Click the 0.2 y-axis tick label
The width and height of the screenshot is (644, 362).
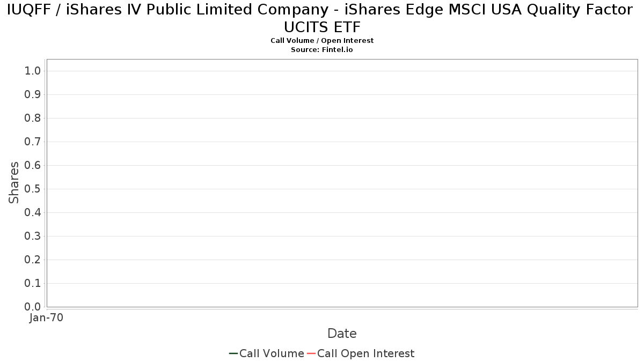point(33,260)
